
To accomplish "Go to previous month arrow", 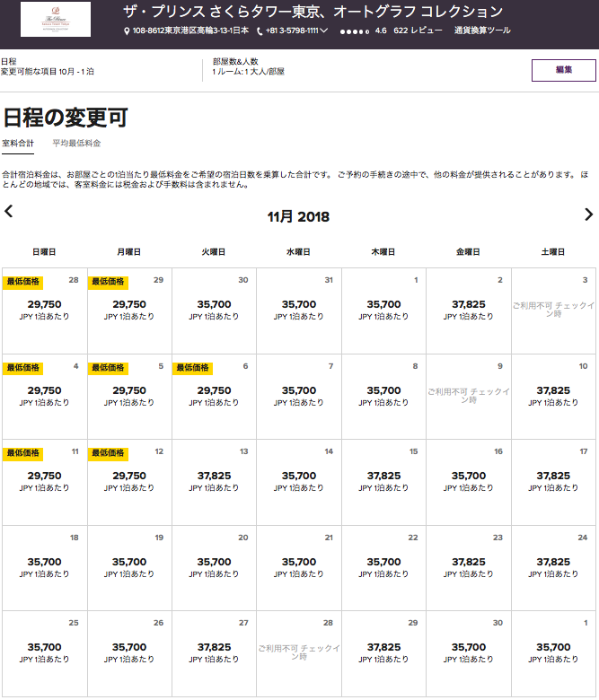I will [x=8, y=211].
